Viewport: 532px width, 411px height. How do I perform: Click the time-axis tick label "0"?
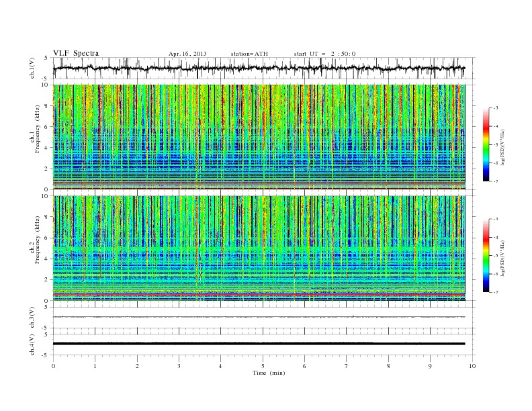(53, 366)
